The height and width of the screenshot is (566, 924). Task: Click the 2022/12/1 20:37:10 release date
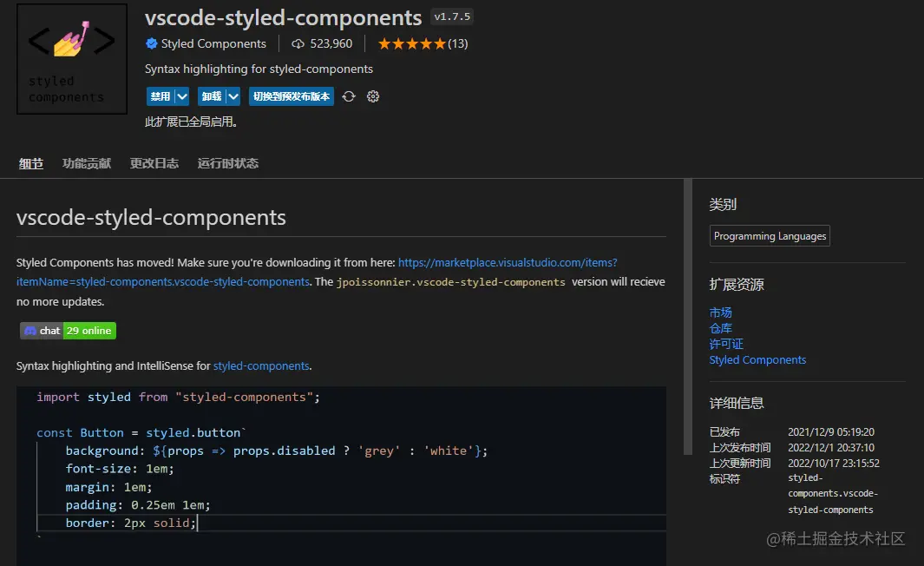831,447
